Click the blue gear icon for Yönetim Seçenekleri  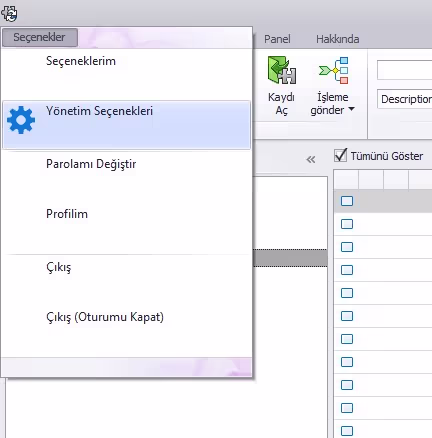[x=21, y=120]
